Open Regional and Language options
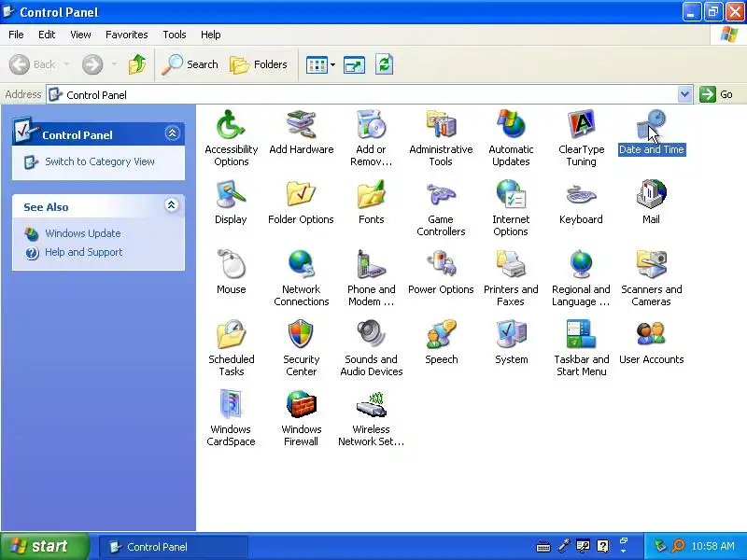The height and width of the screenshot is (560, 747). [x=581, y=278]
